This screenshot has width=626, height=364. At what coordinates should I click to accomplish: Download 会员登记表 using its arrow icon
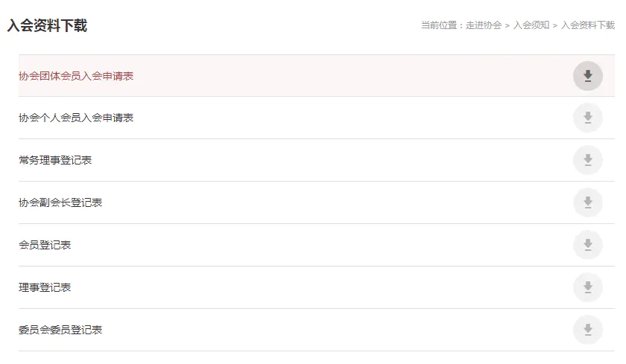588,245
